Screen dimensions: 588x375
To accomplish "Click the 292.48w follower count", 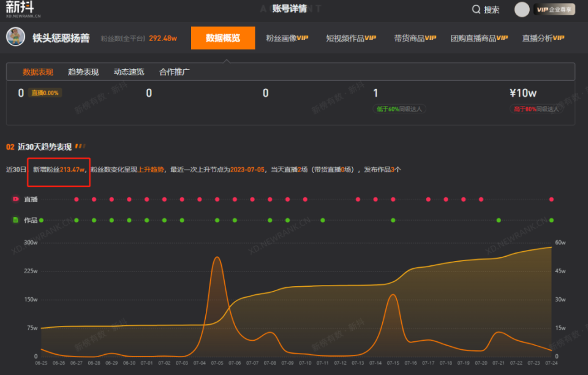I will point(163,38).
